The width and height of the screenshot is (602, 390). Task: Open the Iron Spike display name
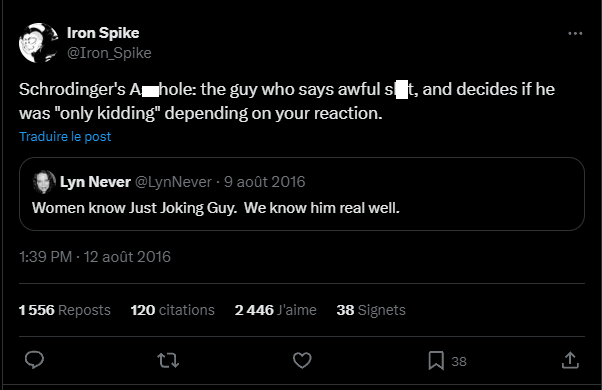[x=103, y=33]
